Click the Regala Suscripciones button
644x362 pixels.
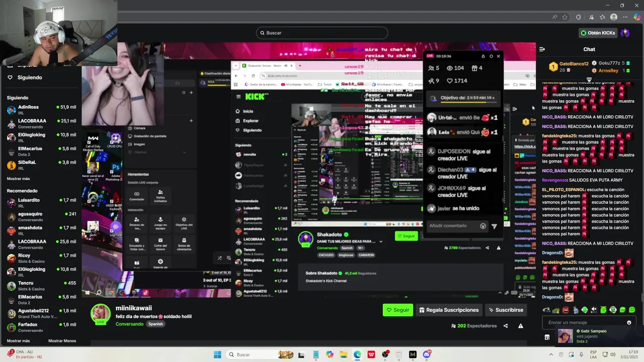(449, 310)
